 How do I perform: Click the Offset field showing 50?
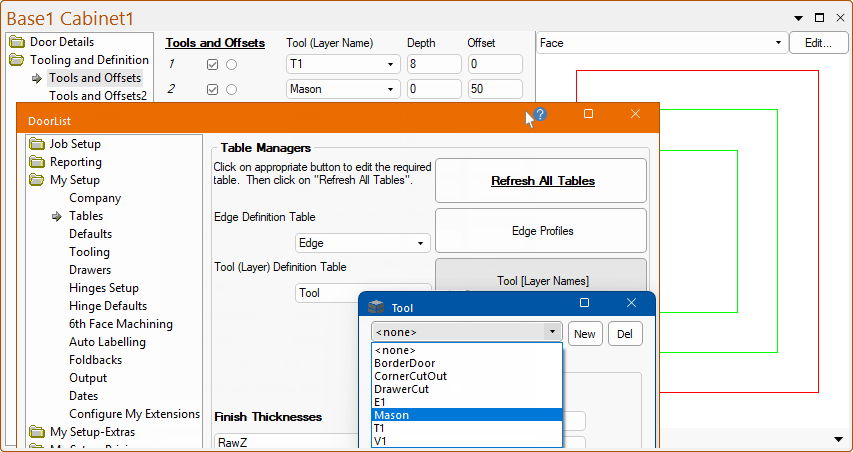tap(495, 89)
